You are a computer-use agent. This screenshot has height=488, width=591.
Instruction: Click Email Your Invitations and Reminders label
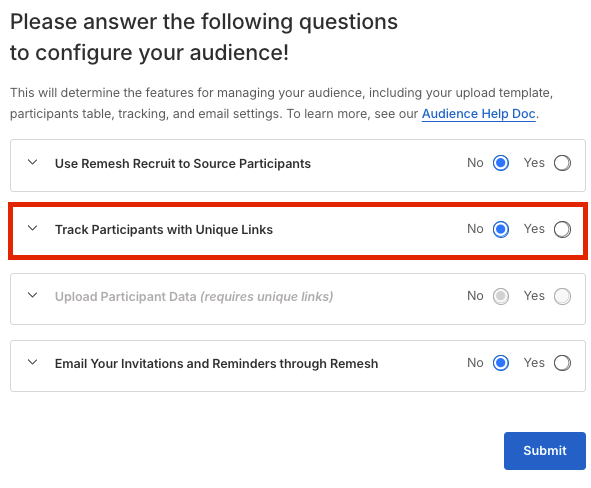point(216,364)
